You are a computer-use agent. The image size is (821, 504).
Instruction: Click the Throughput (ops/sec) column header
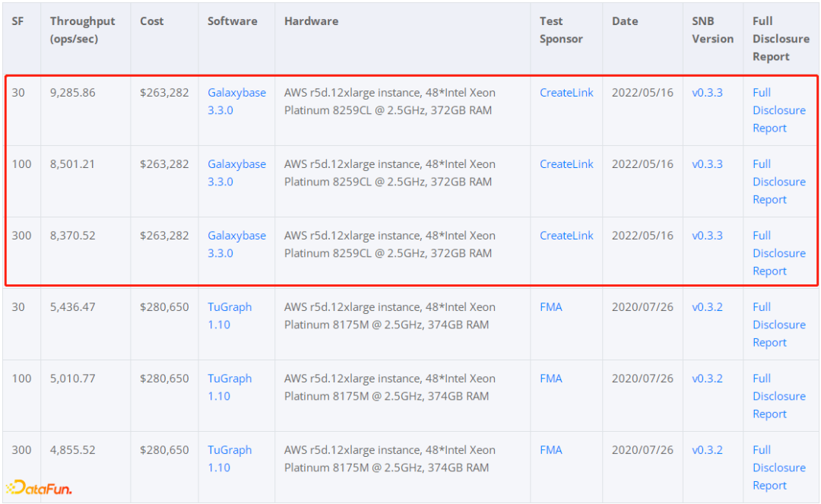pos(83,30)
